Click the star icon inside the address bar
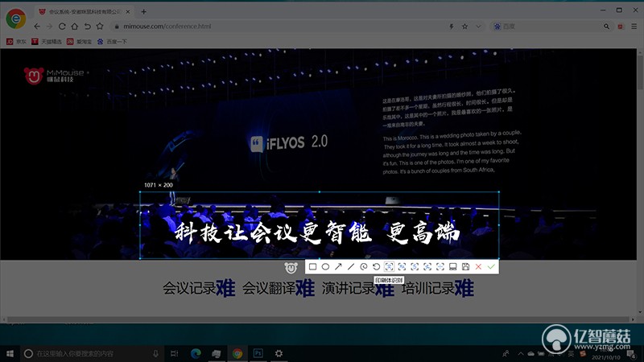 [x=464, y=27]
